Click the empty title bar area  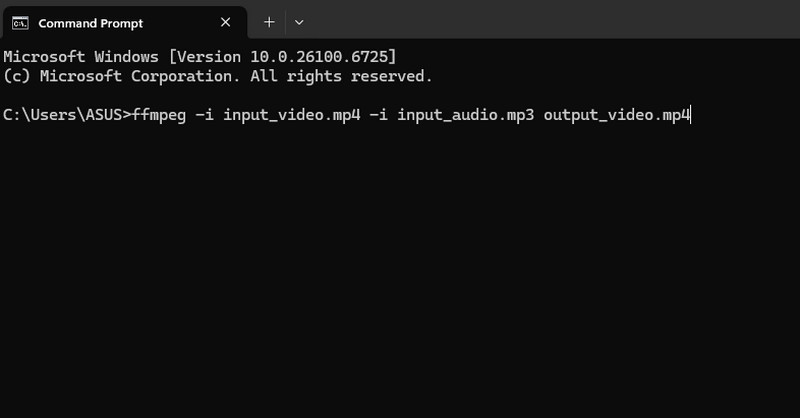(550, 20)
